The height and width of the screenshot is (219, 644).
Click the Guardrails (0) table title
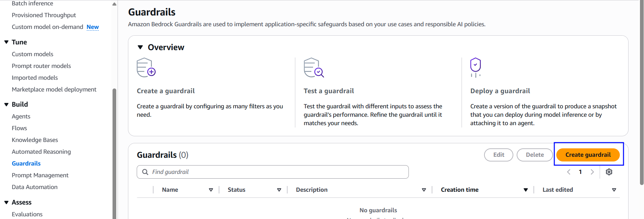click(x=163, y=155)
